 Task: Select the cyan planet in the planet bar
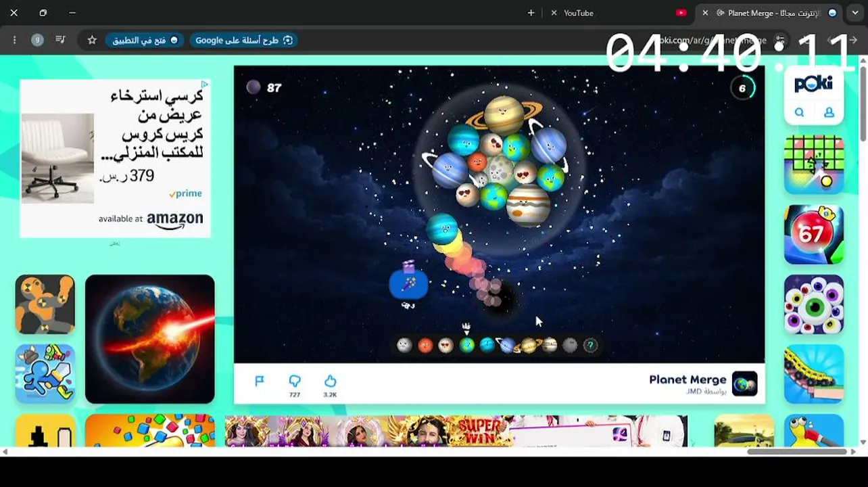point(487,346)
